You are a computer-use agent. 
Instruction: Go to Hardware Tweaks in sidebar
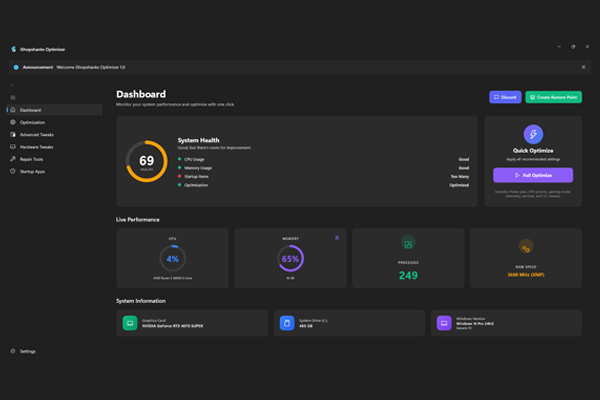[55, 147]
